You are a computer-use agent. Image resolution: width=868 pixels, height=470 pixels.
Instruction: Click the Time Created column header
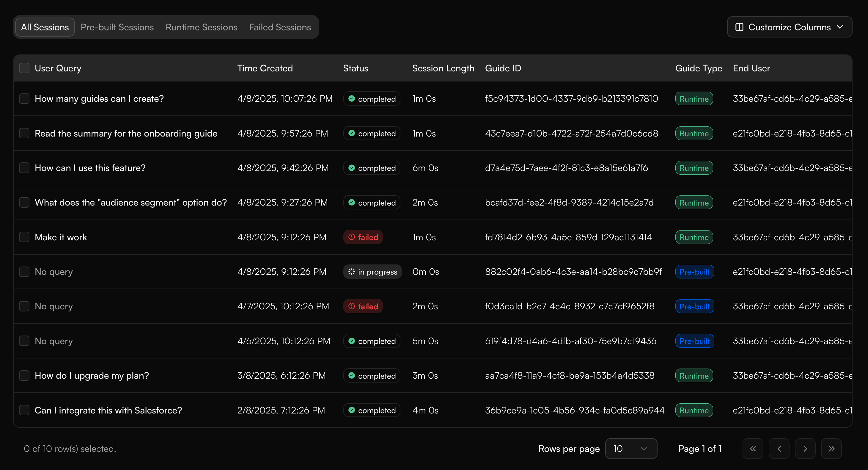(x=265, y=68)
